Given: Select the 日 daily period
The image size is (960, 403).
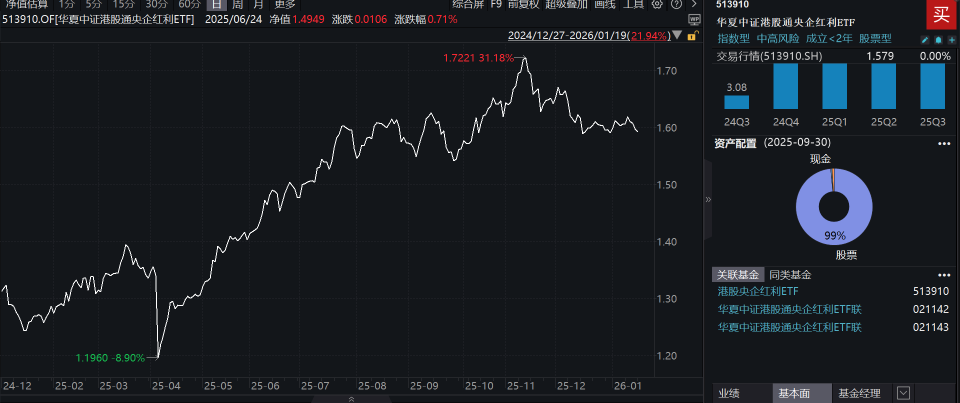Looking at the screenshot, I should click(x=216, y=4).
